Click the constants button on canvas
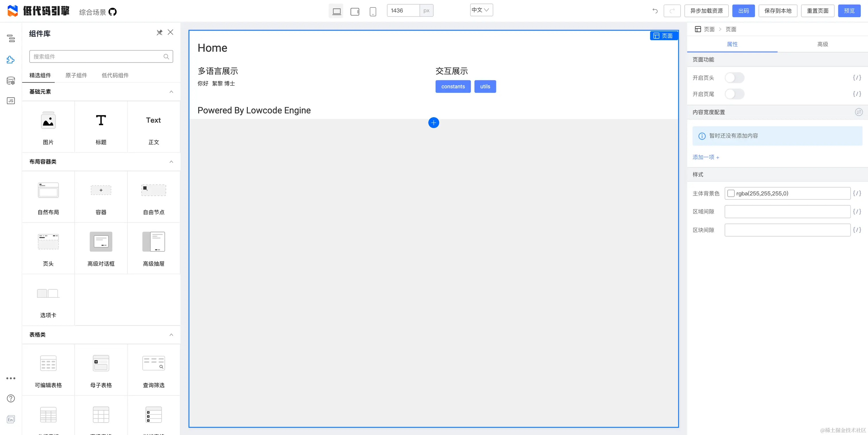The width and height of the screenshot is (868, 435). pyautogui.click(x=453, y=87)
